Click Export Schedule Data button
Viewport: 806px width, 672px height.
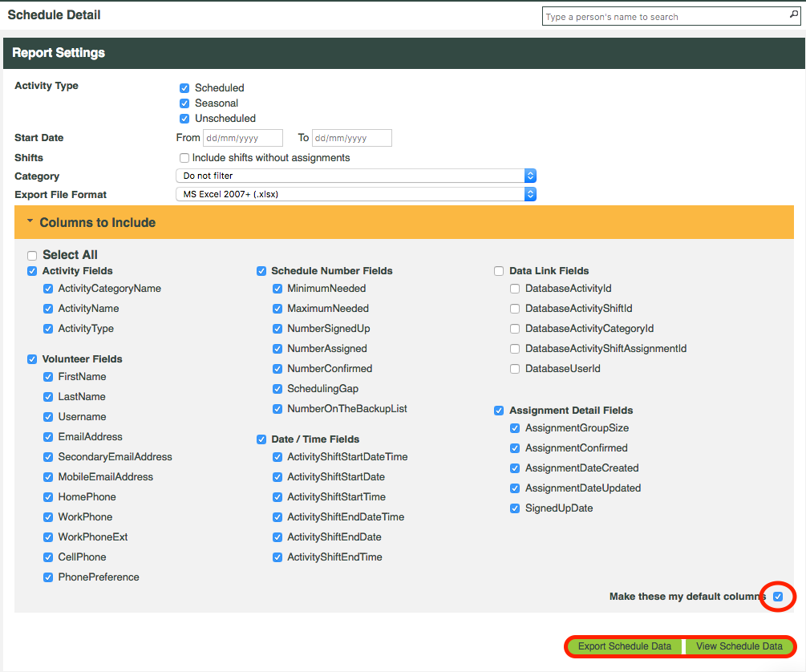click(625, 646)
